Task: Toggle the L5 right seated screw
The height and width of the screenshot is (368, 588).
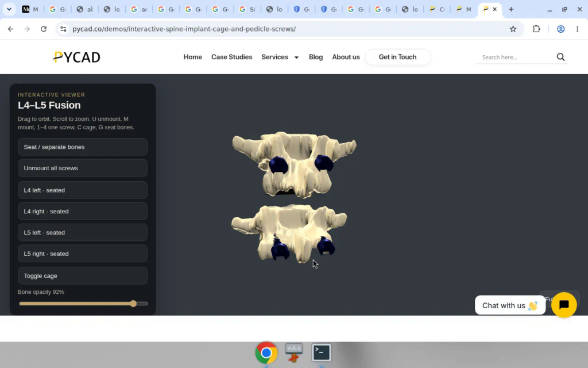Action: (x=83, y=254)
